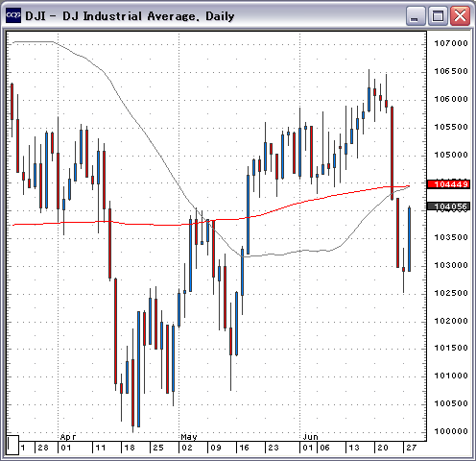Click the 20 date label on time axis

coord(383,448)
